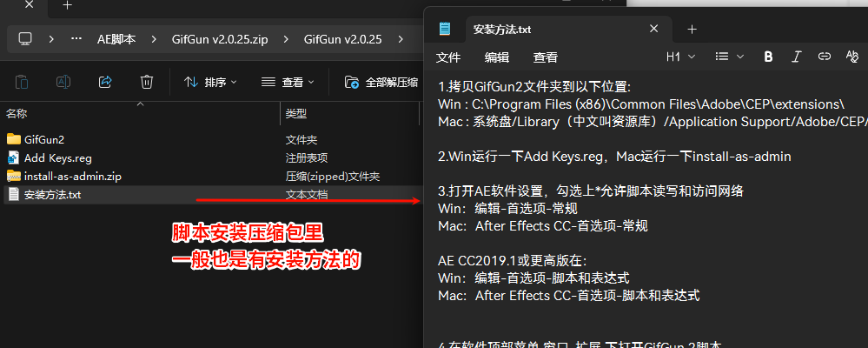Open list style dropdown in Notepad
868x348 pixels.
click(x=729, y=57)
